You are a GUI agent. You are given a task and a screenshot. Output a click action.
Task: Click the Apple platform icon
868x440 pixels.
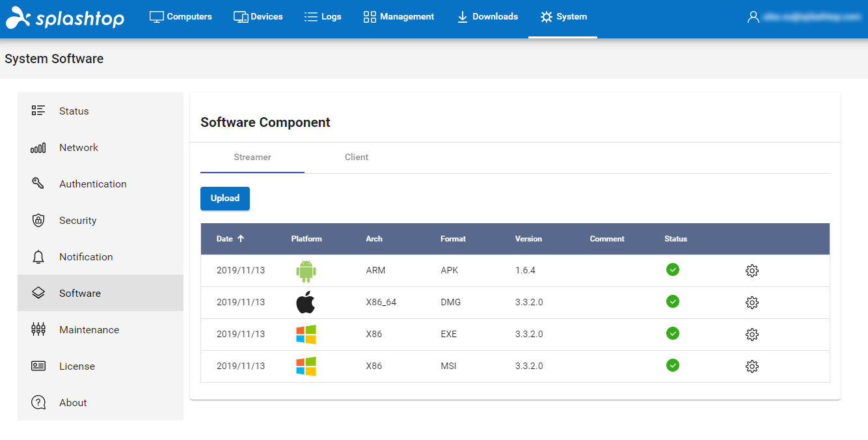pos(306,303)
